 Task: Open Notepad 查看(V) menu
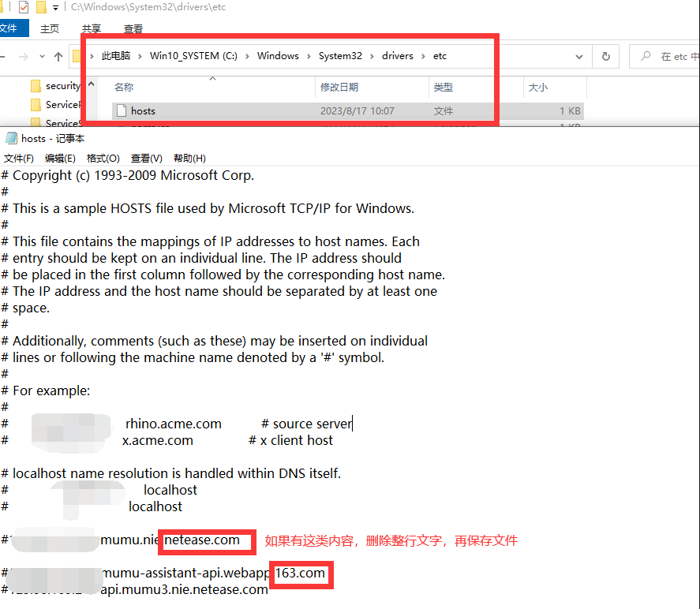[x=147, y=159]
